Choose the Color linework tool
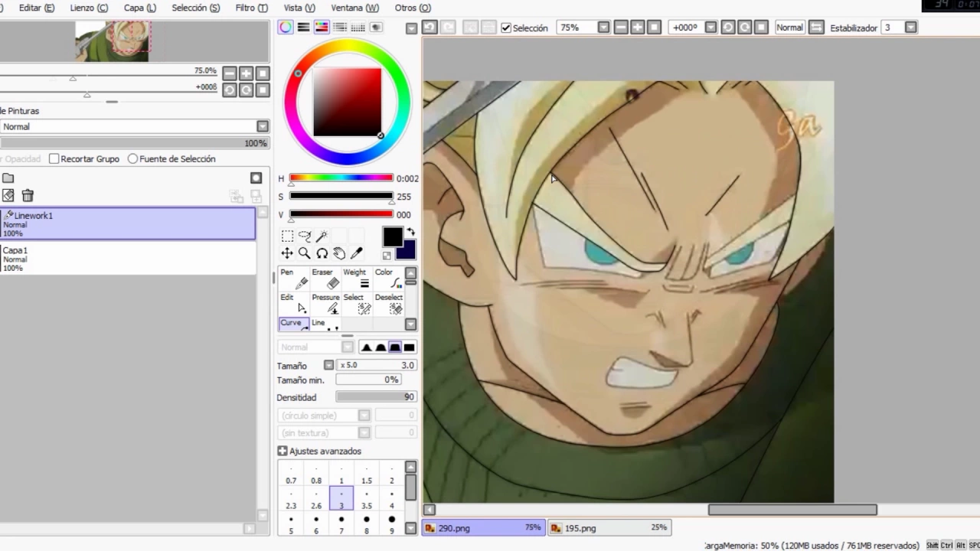 [x=387, y=279]
